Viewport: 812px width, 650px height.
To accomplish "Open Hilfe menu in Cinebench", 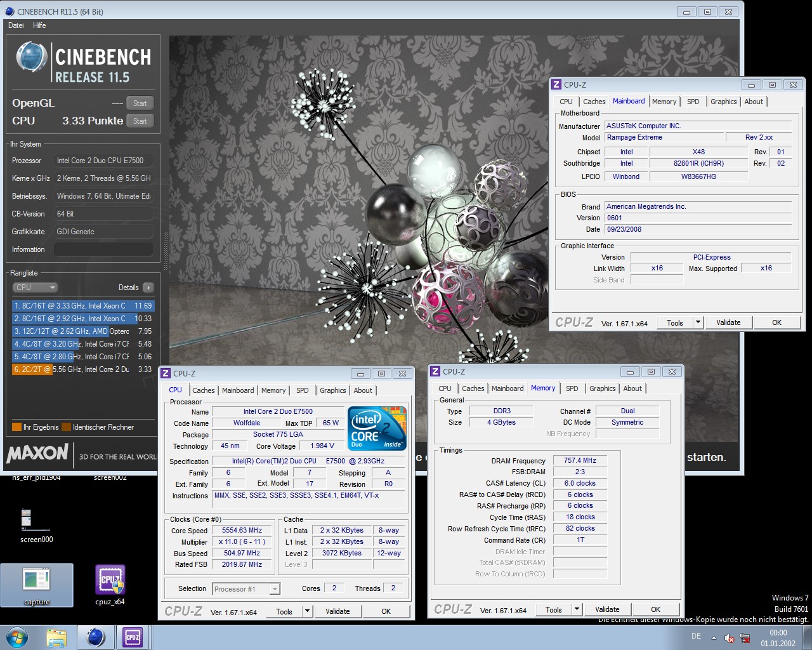I will coord(39,25).
